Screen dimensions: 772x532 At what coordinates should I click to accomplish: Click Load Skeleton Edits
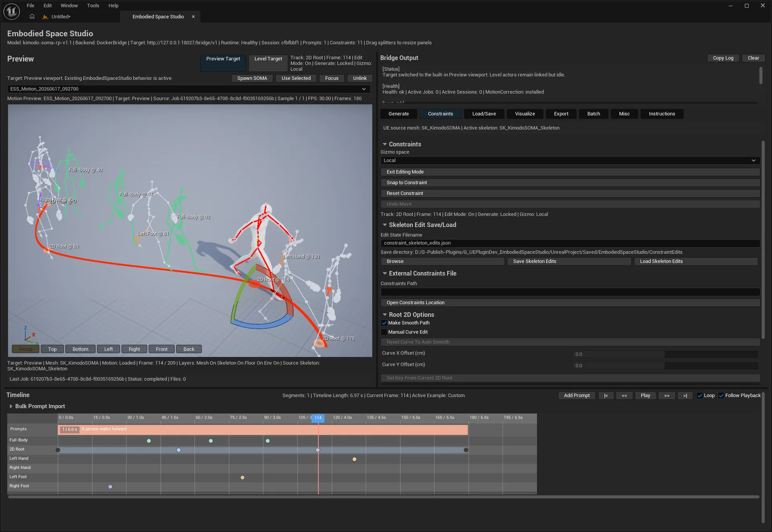tap(696, 261)
